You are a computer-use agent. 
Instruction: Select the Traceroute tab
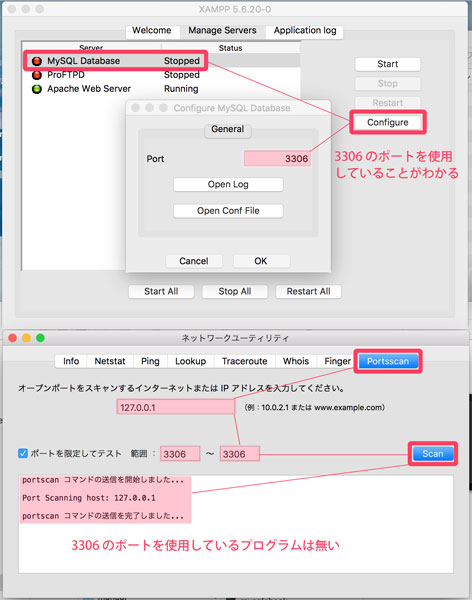(x=245, y=361)
